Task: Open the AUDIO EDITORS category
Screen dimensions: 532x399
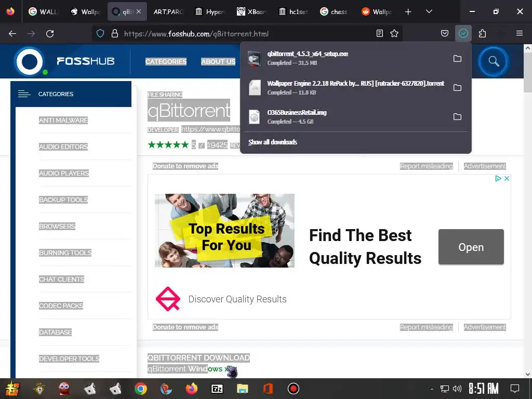Action: tap(63, 147)
